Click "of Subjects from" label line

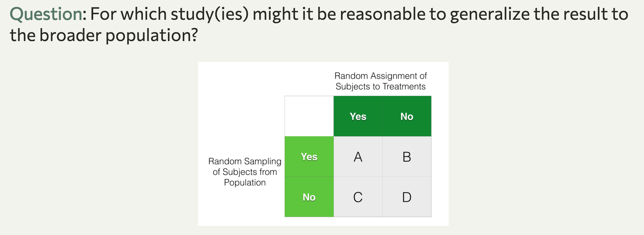coord(245,172)
